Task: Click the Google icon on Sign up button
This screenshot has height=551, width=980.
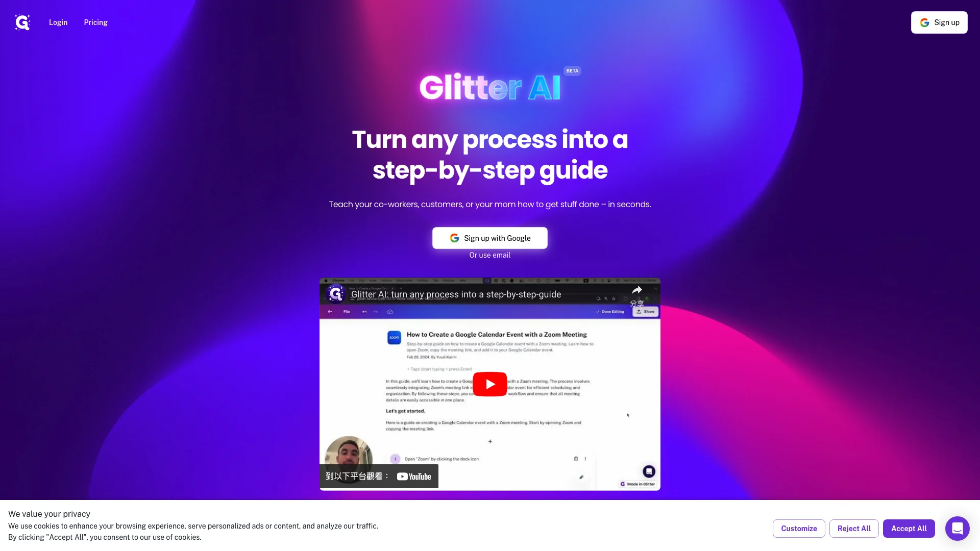Action: 924,22
